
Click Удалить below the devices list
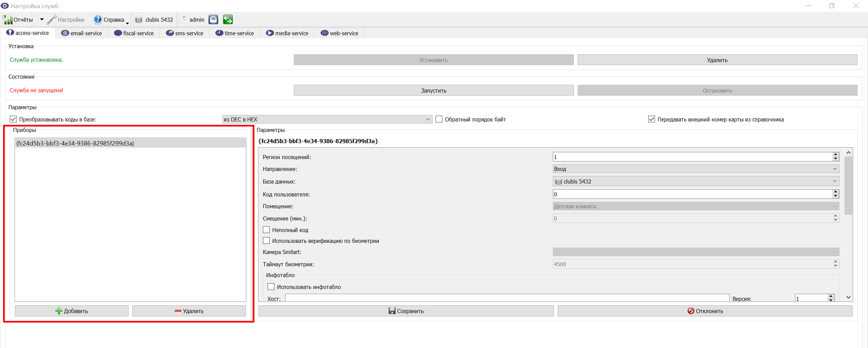(x=189, y=311)
